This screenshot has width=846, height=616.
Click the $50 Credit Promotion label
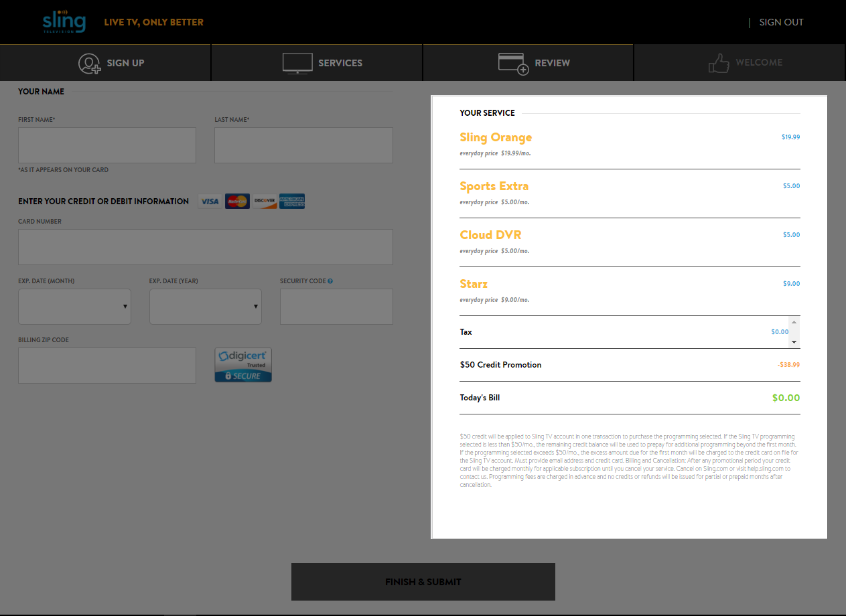pos(500,365)
